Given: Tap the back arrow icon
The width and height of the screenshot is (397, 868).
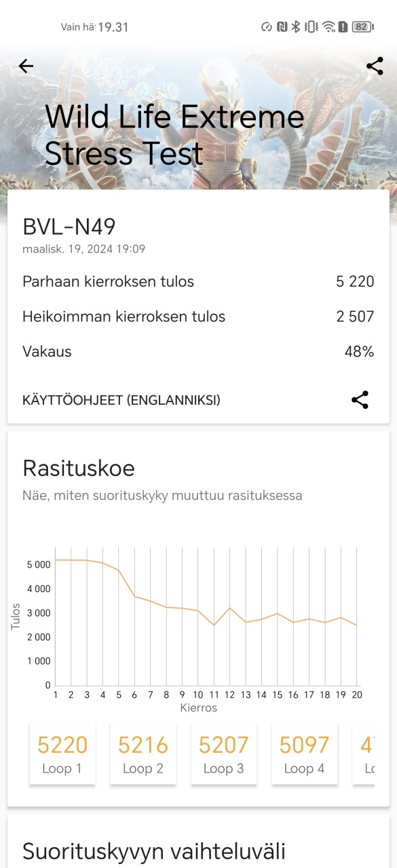Looking at the screenshot, I should tap(26, 66).
